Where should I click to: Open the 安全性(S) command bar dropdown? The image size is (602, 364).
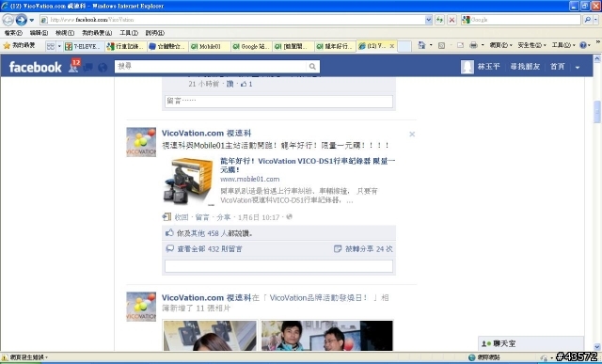pos(531,45)
